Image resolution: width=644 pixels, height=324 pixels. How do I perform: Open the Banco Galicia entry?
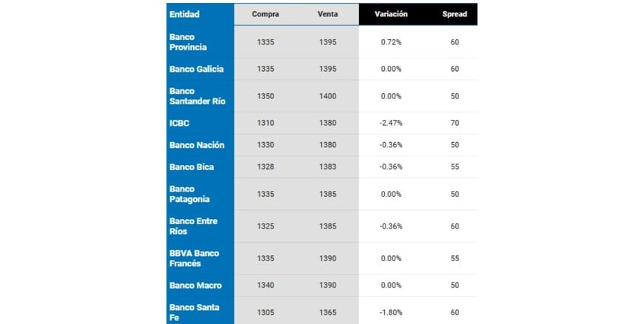pyautogui.click(x=196, y=69)
